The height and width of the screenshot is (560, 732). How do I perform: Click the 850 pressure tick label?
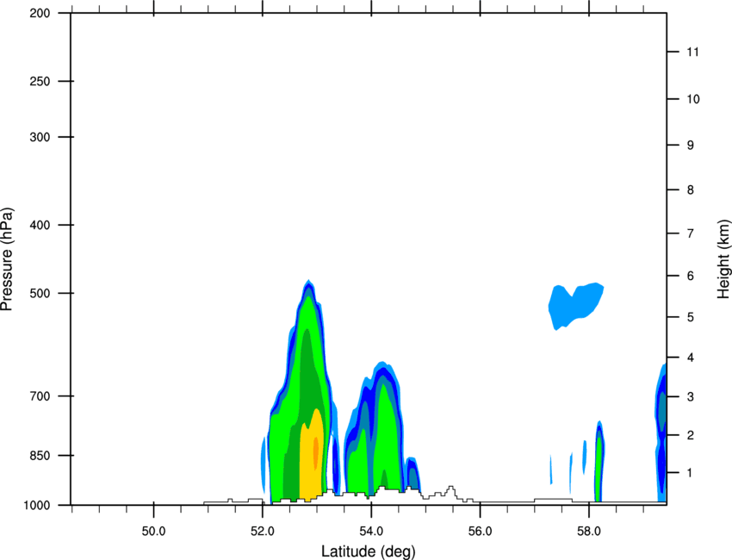40,456
